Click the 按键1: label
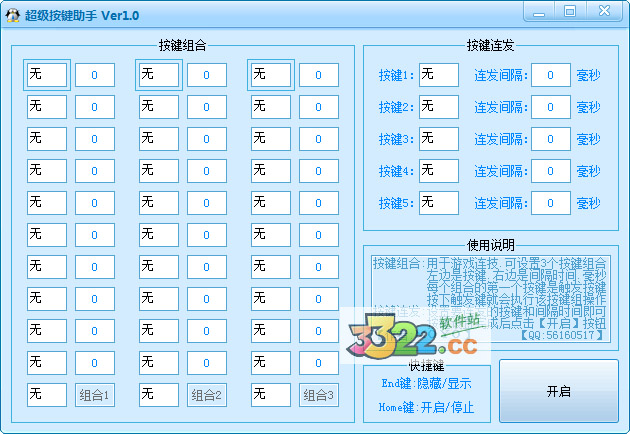This screenshot has width=630, height=434. pyautogui.click(x=397, y=75)
